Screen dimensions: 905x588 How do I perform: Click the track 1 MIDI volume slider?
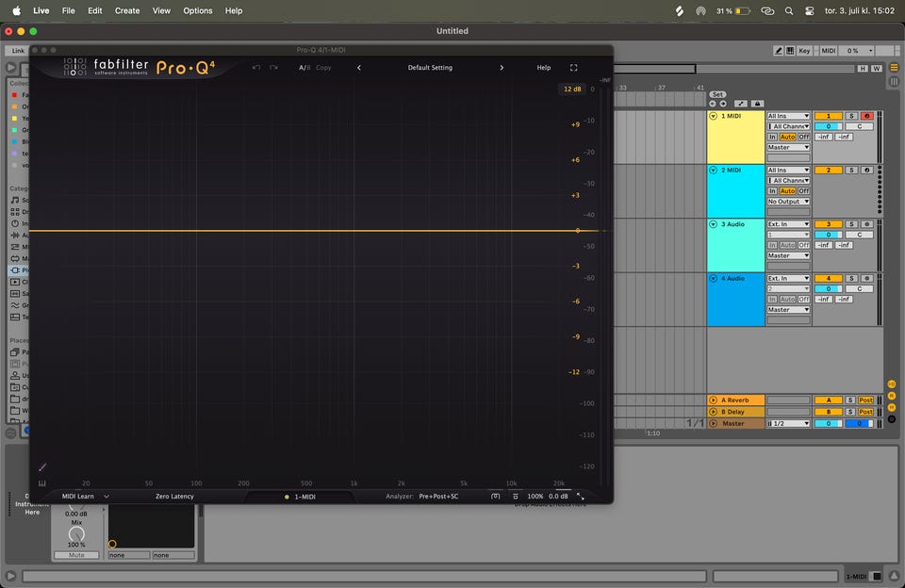828,126
